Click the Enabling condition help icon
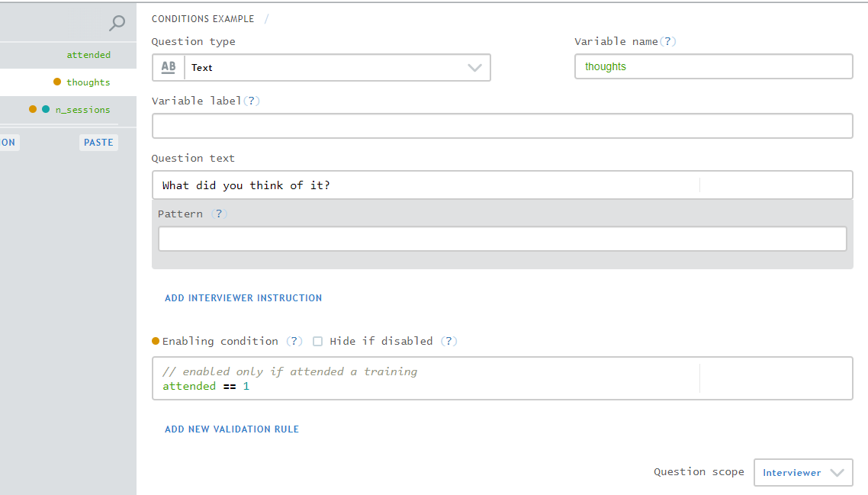Screen dimensions: 868x495 294,341
